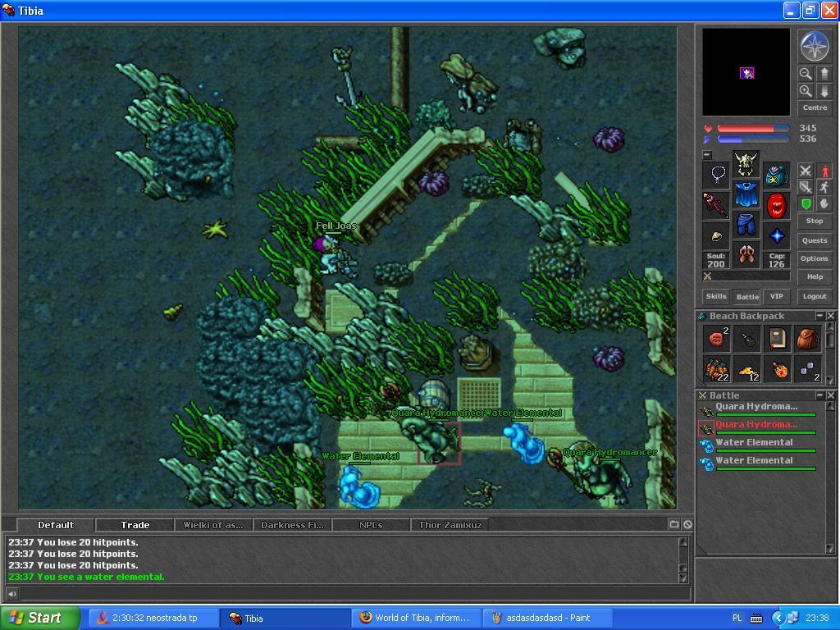Image resolution: width=840 pixels, height=630 pixels.
Task: Select the grey book in backpack
Action: (778, 339)
